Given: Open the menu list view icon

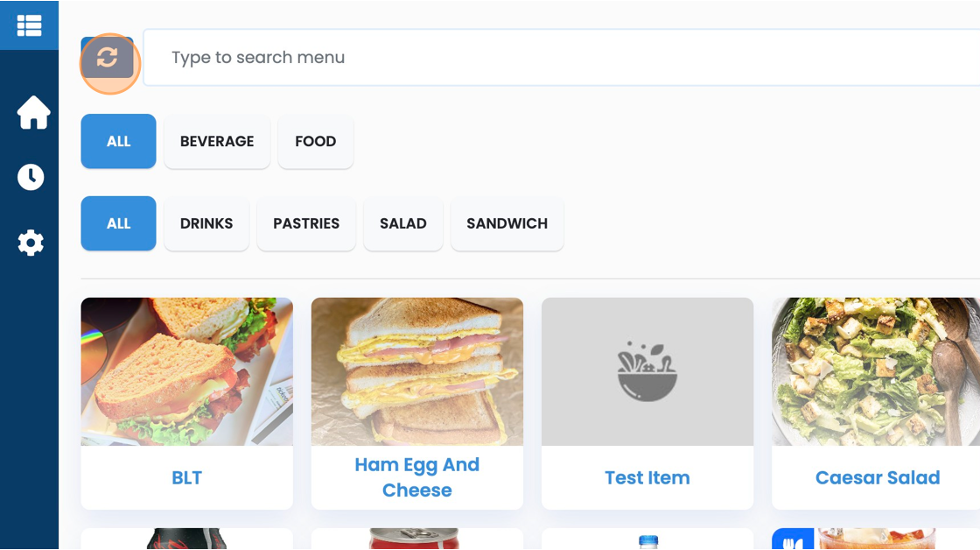Looking at the screenshot, I should [x=30, y=25].
